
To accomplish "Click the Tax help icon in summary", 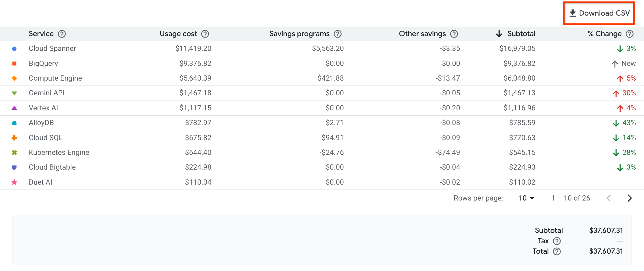I will [557, 241].
